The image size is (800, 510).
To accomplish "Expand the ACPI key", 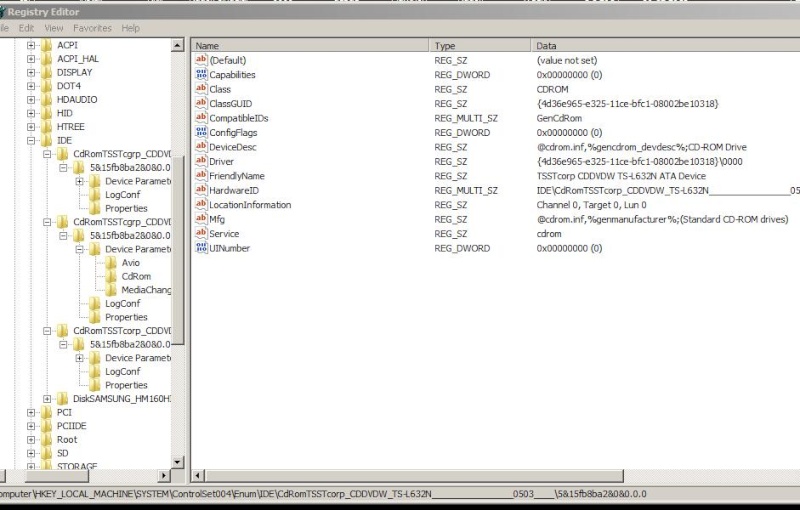I will pyautogui.click(x=31, y=45).
